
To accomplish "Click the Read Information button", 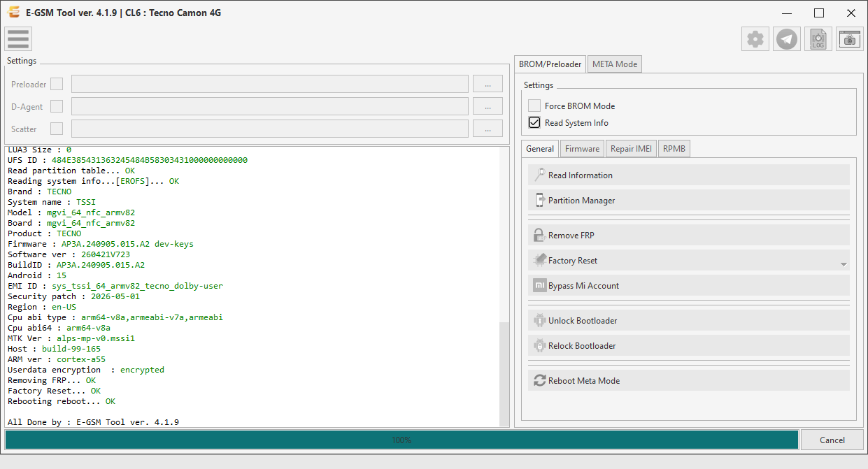I will [x=689, y=175].
